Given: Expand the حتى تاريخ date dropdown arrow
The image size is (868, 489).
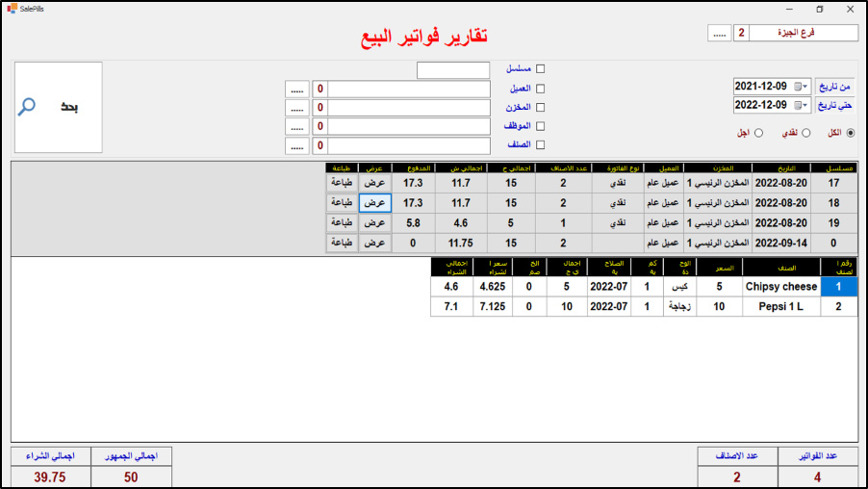Looking at the screenshot, I should (x=806, y=105).
